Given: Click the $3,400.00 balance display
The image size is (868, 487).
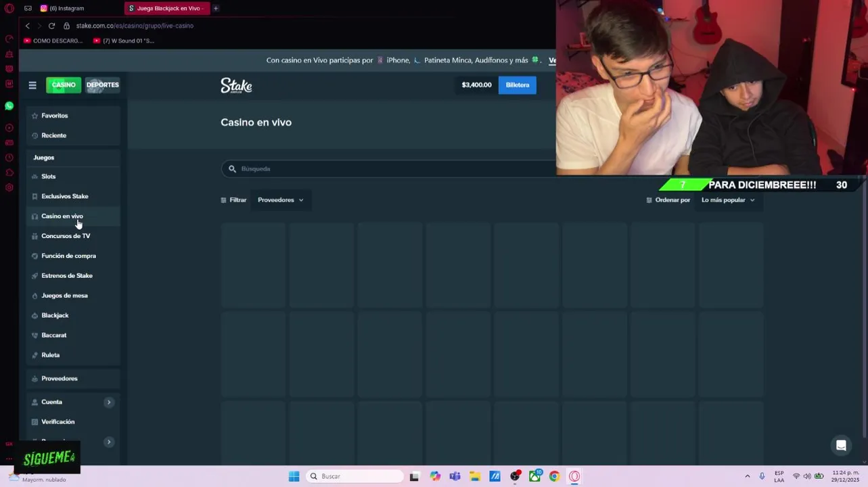Looking at the screenshot, I should pos(476,85).
